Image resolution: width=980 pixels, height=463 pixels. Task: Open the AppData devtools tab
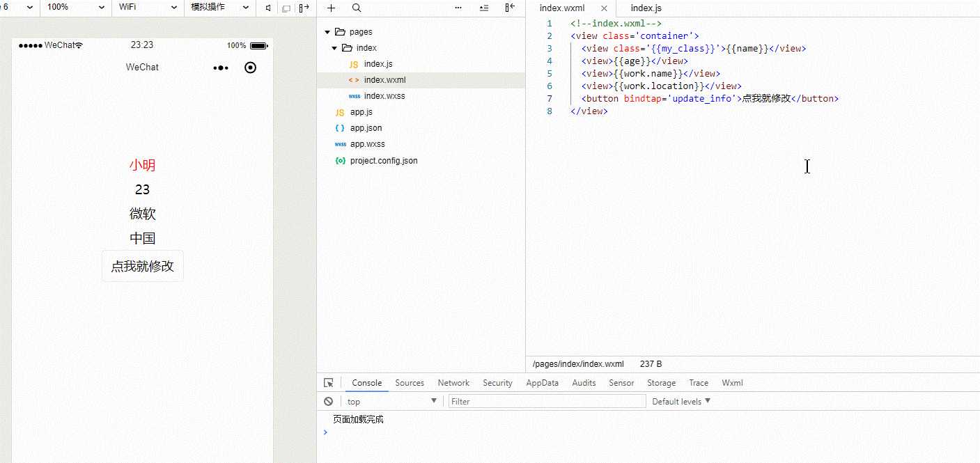[x=543, y=383]
